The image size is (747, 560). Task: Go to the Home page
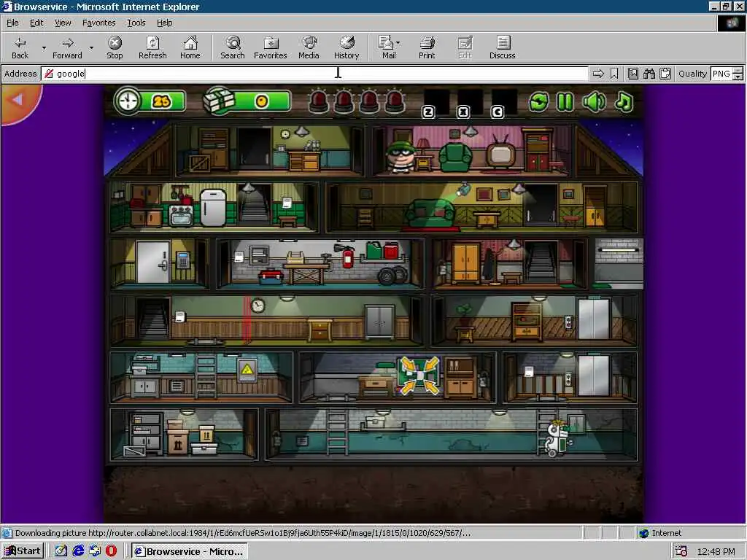click(190, 47)
